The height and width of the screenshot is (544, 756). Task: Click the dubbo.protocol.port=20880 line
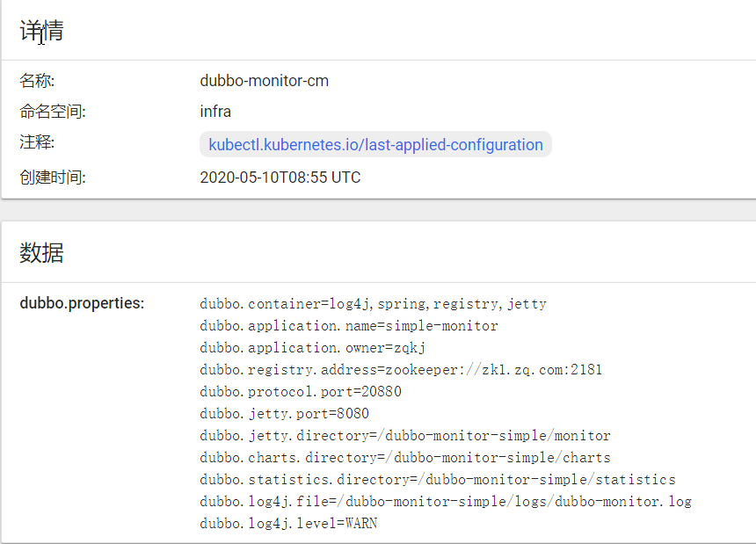coord(300,392)
